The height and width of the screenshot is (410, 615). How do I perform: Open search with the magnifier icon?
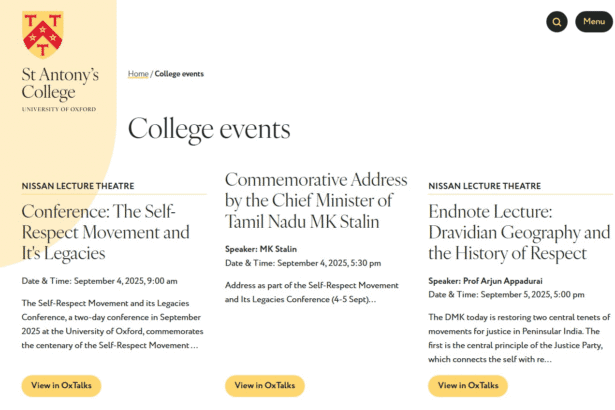pyautogui.click(x=557, y=22)
